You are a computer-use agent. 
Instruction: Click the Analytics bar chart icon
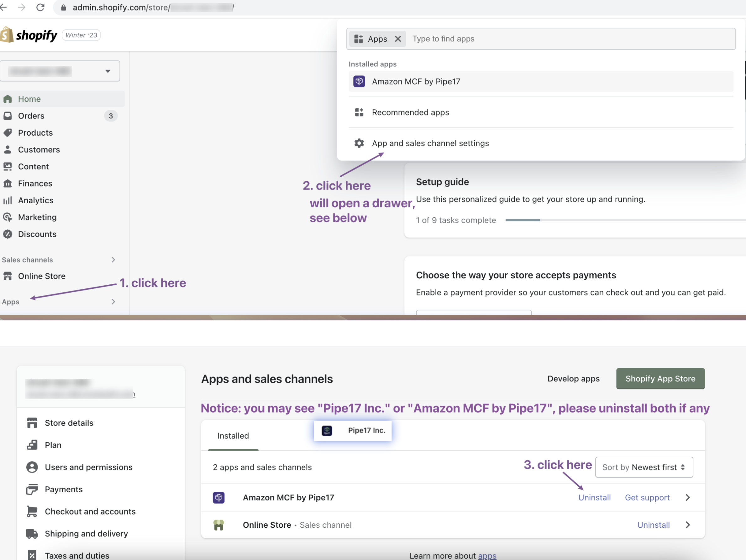(x=8, y=200)
